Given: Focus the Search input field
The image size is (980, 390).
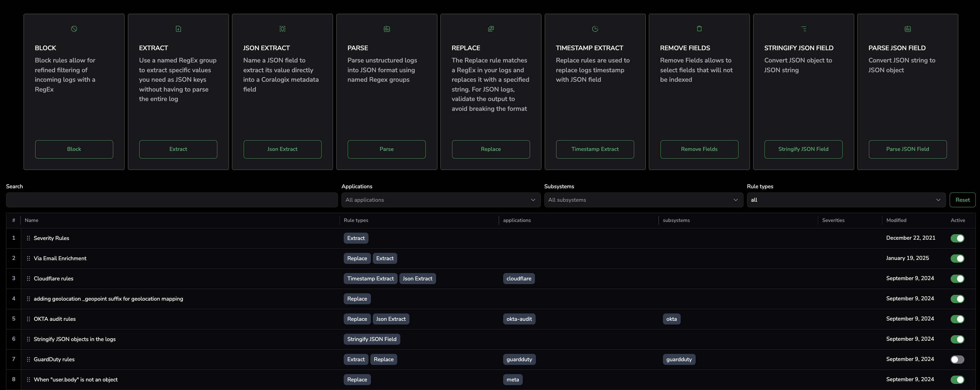Looking at the screenshot, I should [172, 200].
